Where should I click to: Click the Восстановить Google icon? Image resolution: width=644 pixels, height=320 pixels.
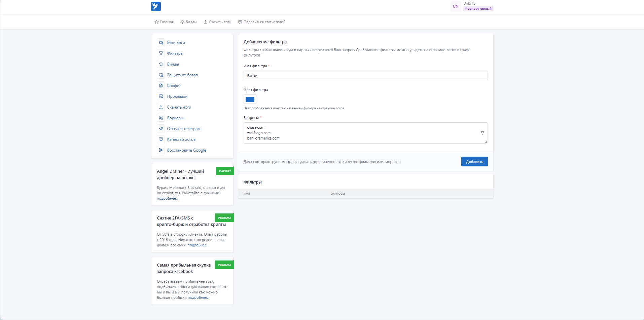(x=161, y=150)
